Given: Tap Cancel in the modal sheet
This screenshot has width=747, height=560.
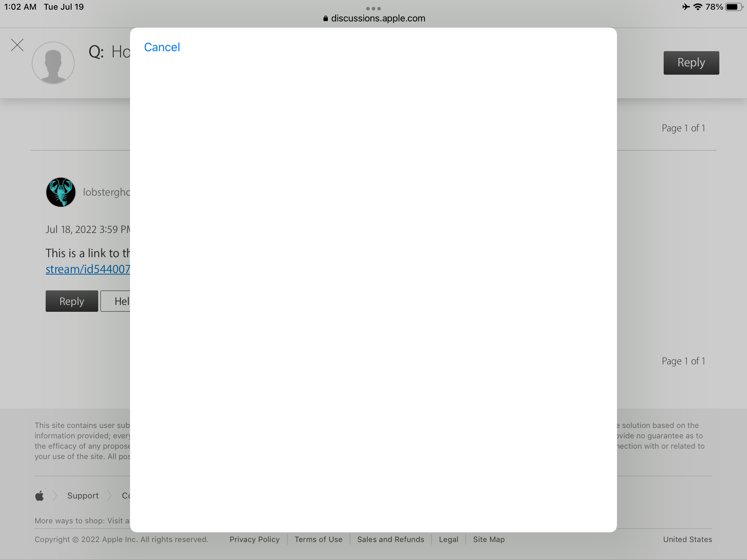Looking at the screenshot, I should [162, 47].
